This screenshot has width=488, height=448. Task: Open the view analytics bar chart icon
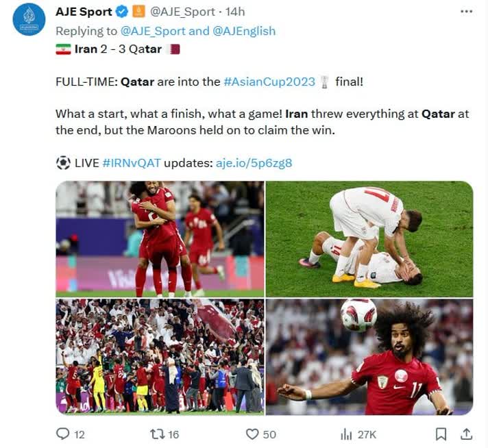pos(346,434)
